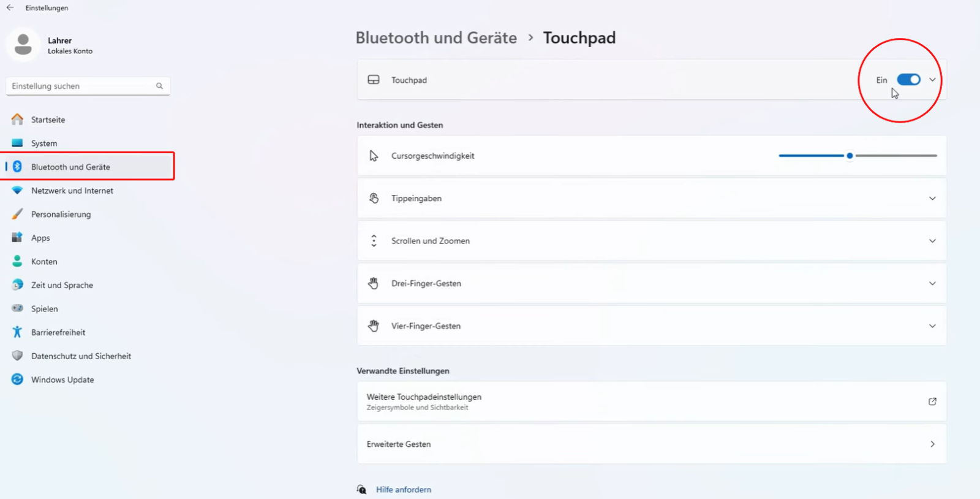The width and height of the screenshot is (980, 499).
Task: Click the back arrow next to Einstellungen
Action: coord(10,8)
